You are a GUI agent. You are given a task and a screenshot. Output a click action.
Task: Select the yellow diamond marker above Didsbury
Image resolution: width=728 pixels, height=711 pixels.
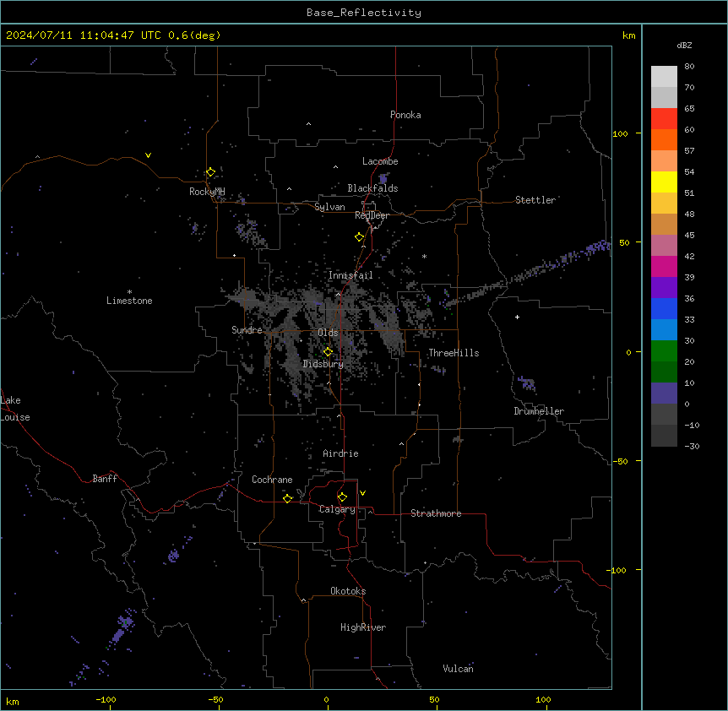click(x=328, y=352)
